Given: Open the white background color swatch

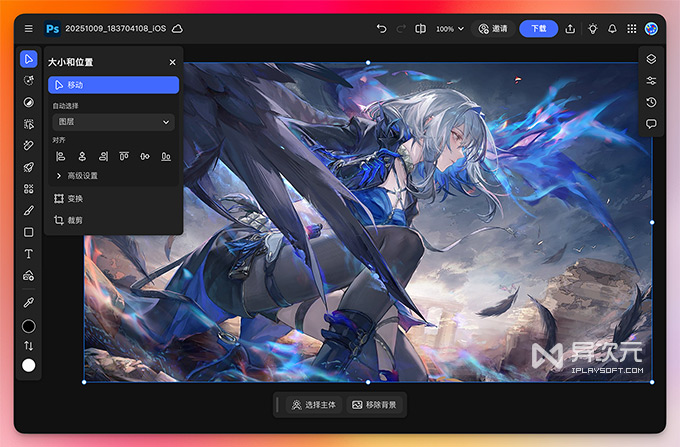Looking at the screenshot, I should point(29,365).
